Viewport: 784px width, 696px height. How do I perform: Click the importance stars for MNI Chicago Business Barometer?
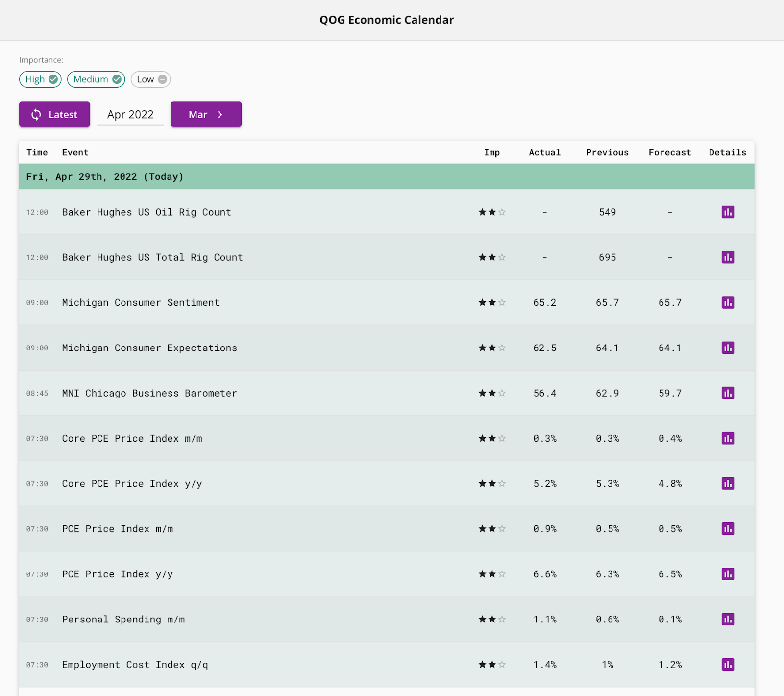492,393
